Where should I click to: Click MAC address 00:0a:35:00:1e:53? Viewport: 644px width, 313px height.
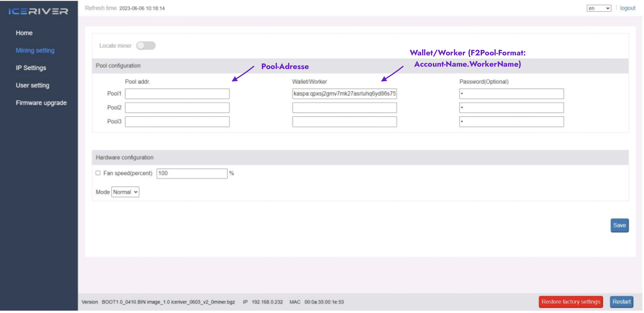[x=324, y=302]
